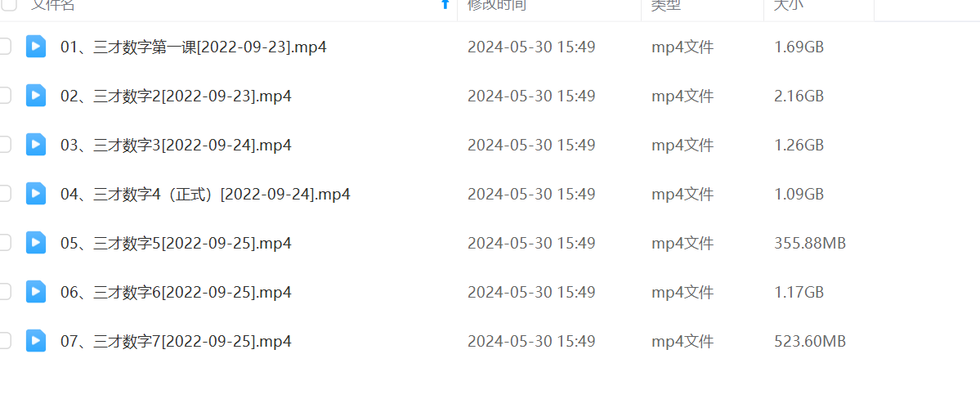This screenshot has height=408, width=980.
Task: Select the 1.26GB size cell of file 03
Action: tap(799, 146)
